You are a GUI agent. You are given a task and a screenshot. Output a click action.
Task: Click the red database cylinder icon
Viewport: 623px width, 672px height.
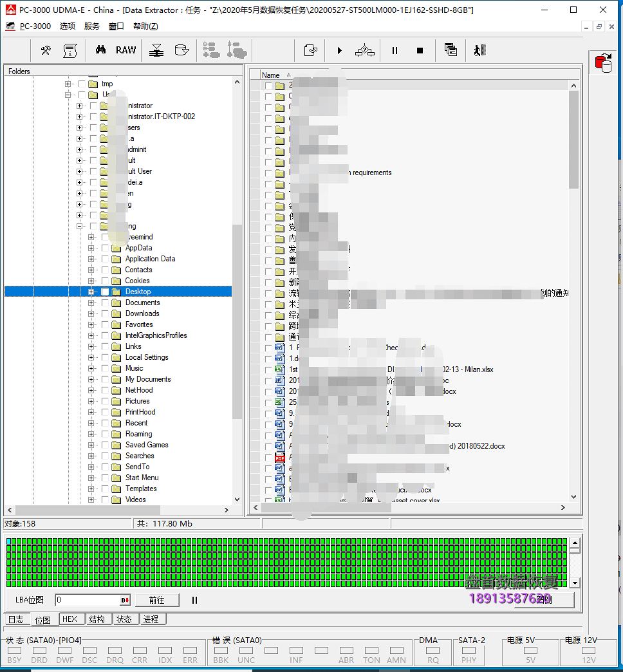pos(603,63)
